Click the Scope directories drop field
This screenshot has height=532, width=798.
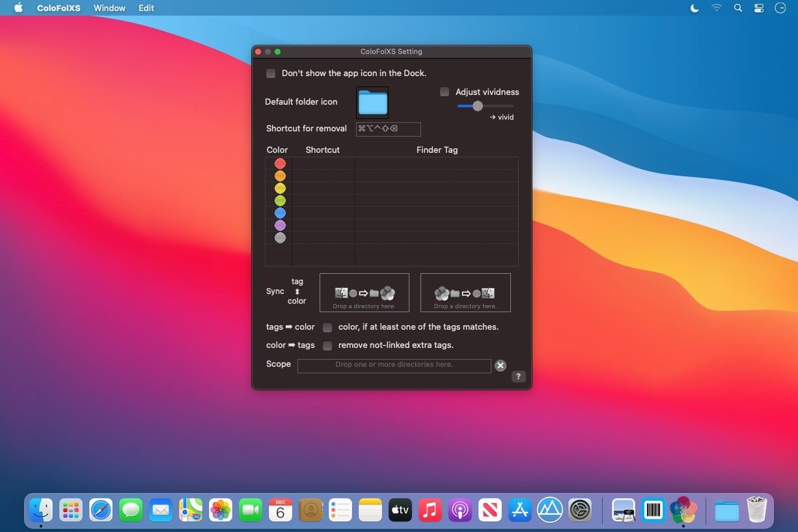[394, 366]
